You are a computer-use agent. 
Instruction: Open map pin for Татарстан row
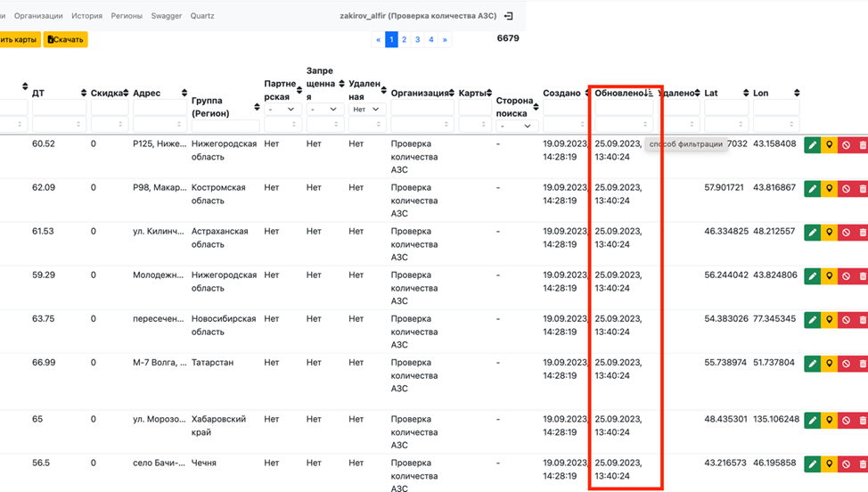(x=830, y=364)
